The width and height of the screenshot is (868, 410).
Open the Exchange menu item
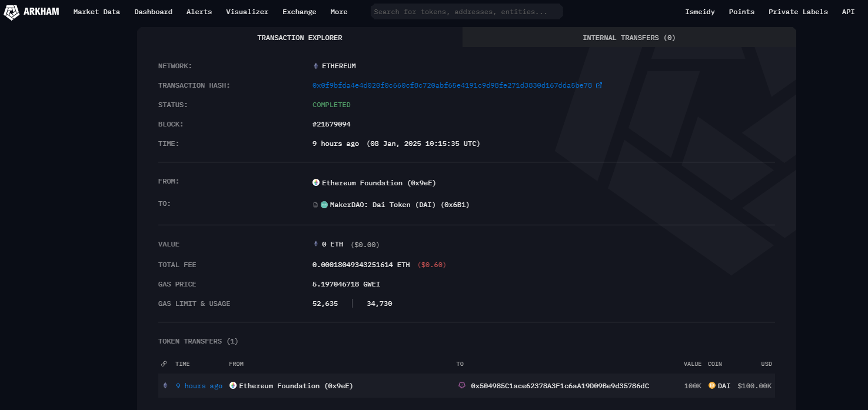[x=299, y=12]
